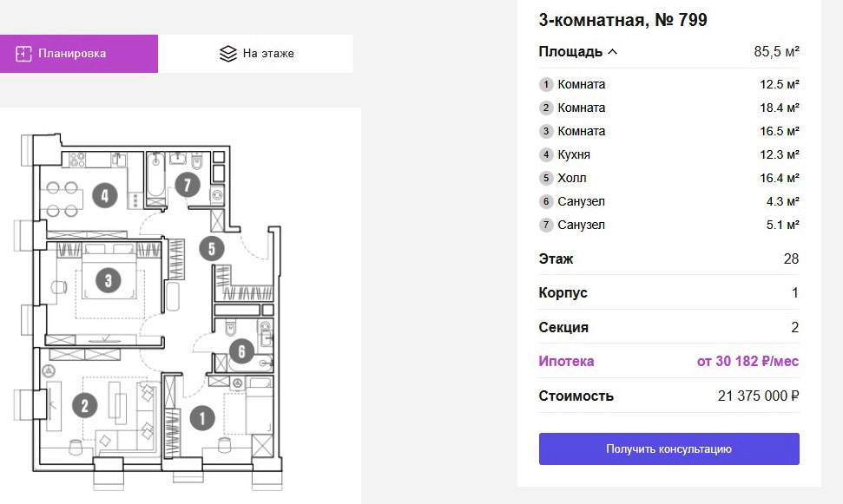Screen dimensions: 843x504
Task: Click legend badge 4 next to Кухня
Action: pyautogui.click(x=546, y=154)
